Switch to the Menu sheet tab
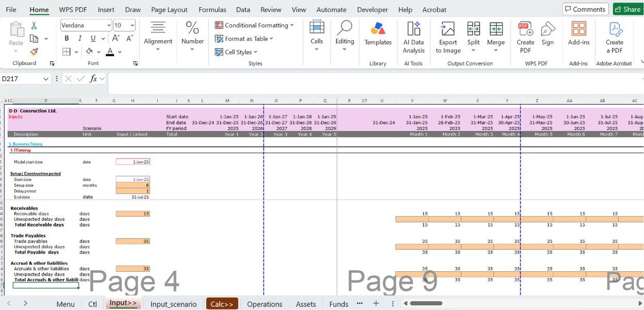Screen dimensions: 644x310 (x=66, y=304)
